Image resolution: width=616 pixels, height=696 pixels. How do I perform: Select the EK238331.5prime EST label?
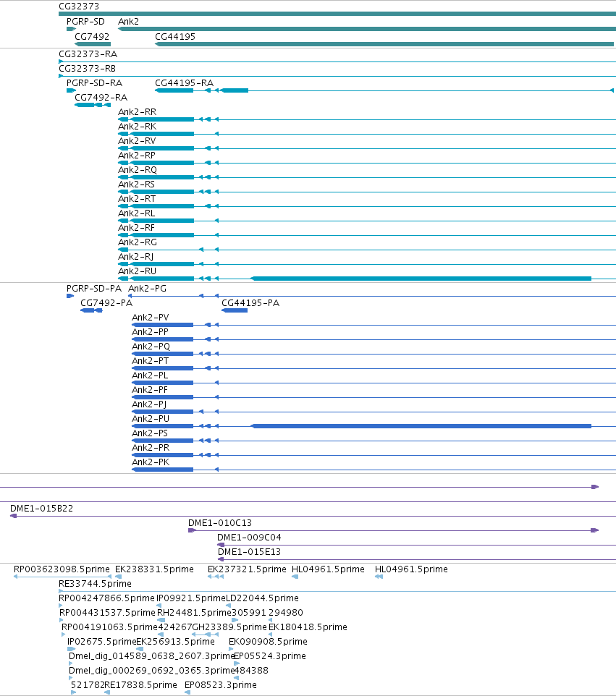pyautogui.click(x=155, y=569)
